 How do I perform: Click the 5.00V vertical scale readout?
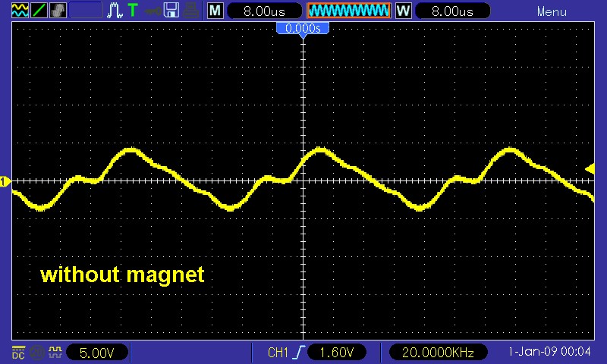pyautogui.click(x=97, y=353)
